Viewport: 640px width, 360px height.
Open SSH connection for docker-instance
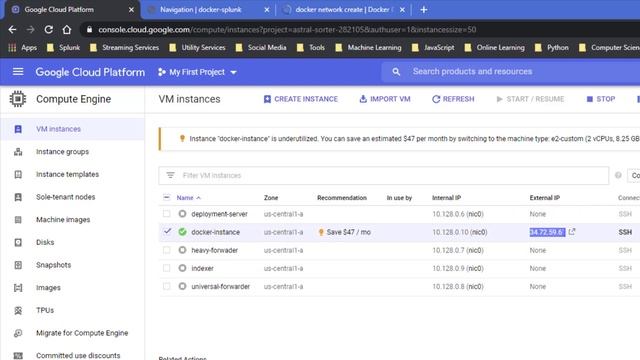pos(625,232)
